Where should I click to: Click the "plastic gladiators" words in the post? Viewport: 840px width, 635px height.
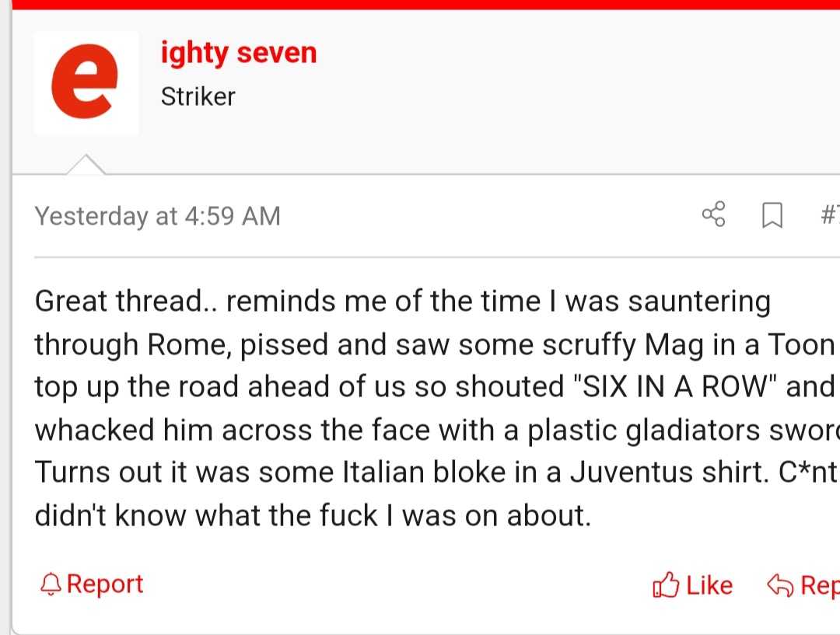pos(643,430)
